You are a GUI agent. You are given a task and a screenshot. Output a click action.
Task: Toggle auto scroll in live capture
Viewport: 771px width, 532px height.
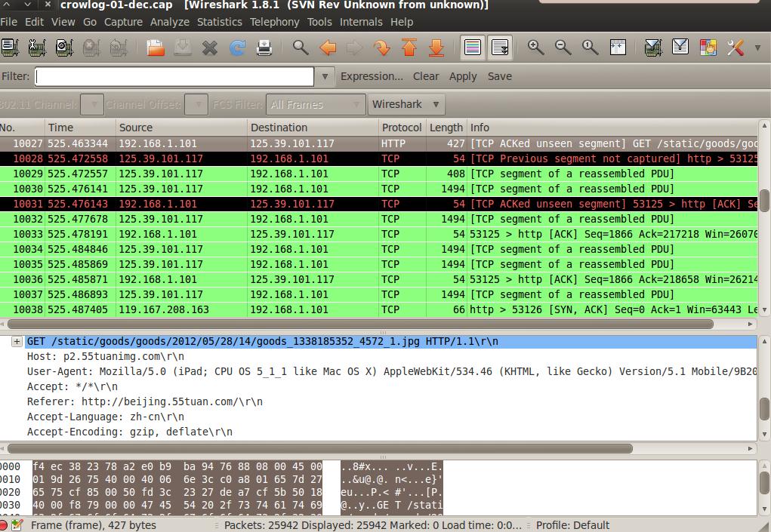click(x=500, y=48)
